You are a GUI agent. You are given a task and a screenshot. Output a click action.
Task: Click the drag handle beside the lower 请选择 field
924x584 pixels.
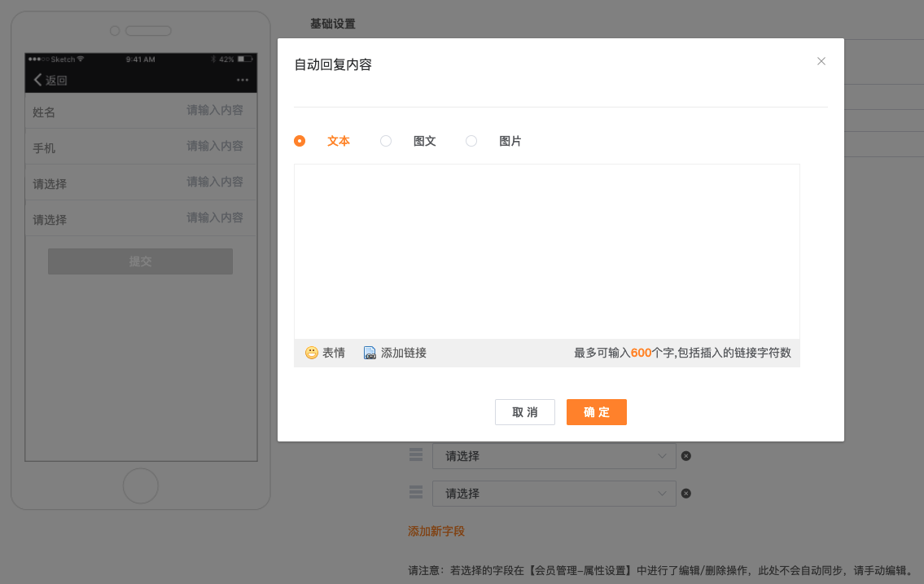[416, 493]
